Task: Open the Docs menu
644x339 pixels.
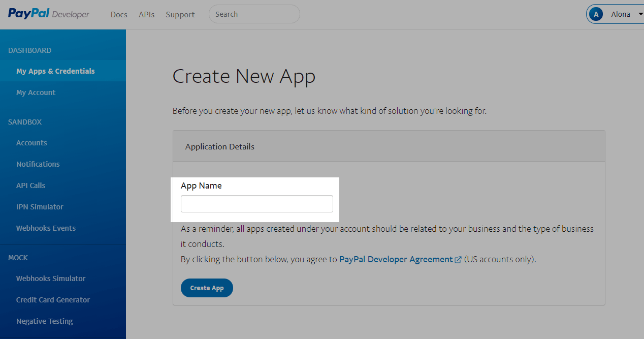Action: tap(119, 15)
